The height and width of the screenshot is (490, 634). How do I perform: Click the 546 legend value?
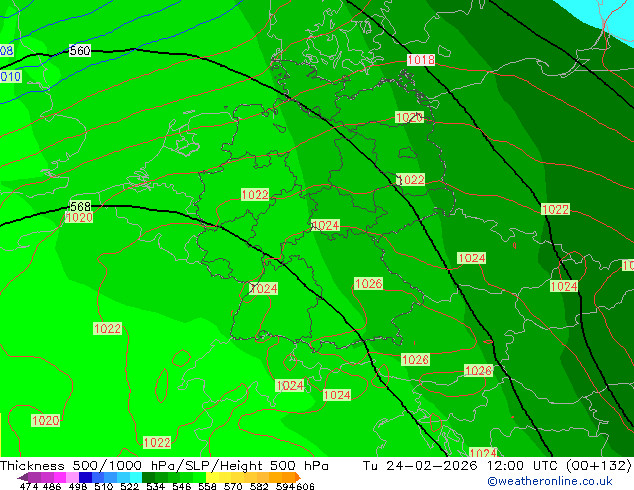tap(182, 486)
